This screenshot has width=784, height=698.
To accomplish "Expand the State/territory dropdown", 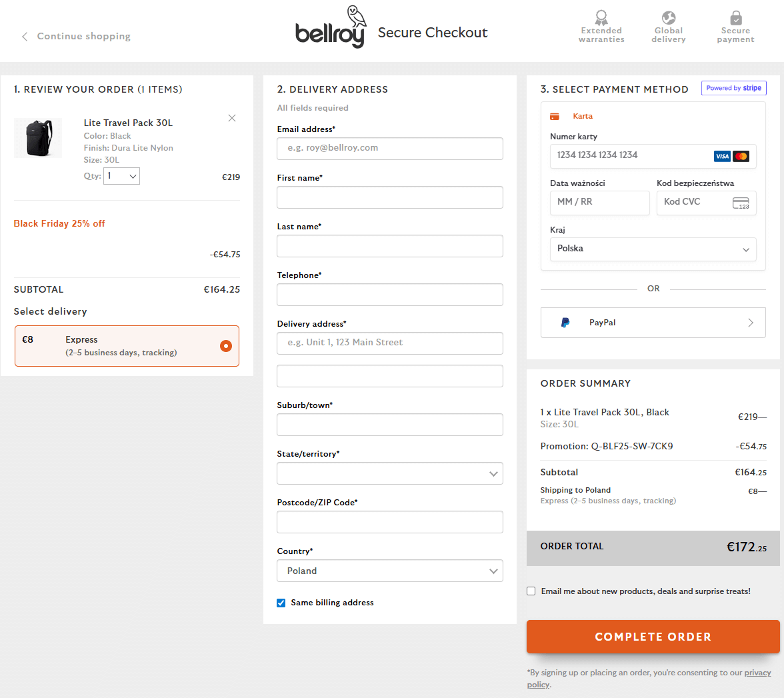I will click(x=390, y=473).
